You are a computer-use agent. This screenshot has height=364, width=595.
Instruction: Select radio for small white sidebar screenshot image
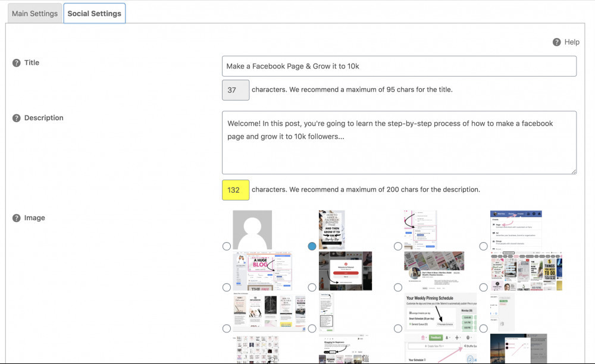coord(483,328)
